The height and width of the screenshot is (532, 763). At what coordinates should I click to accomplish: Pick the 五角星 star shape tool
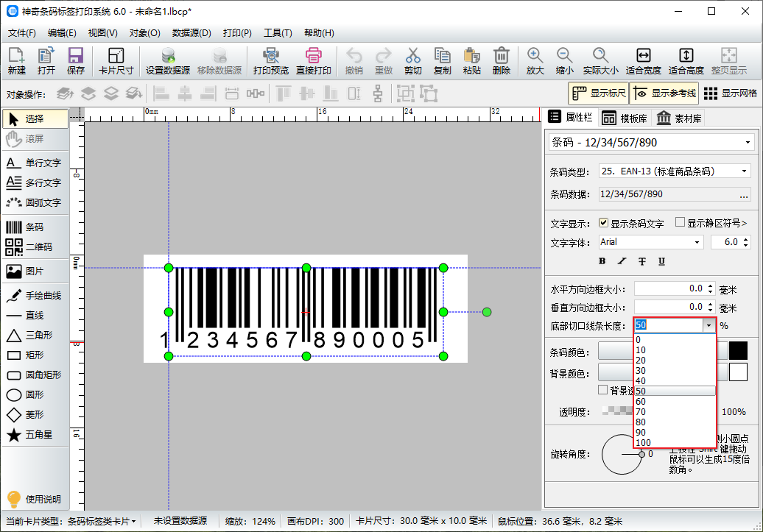coord(35,435)
